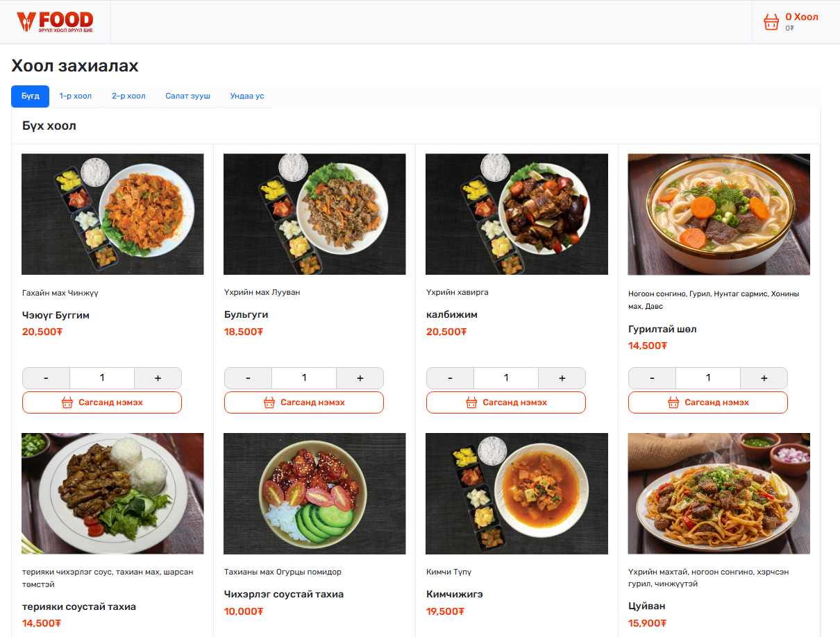Click basket icon on Чэюүг Буггим add button
This screenshot has width=840, height=637.
67,402
